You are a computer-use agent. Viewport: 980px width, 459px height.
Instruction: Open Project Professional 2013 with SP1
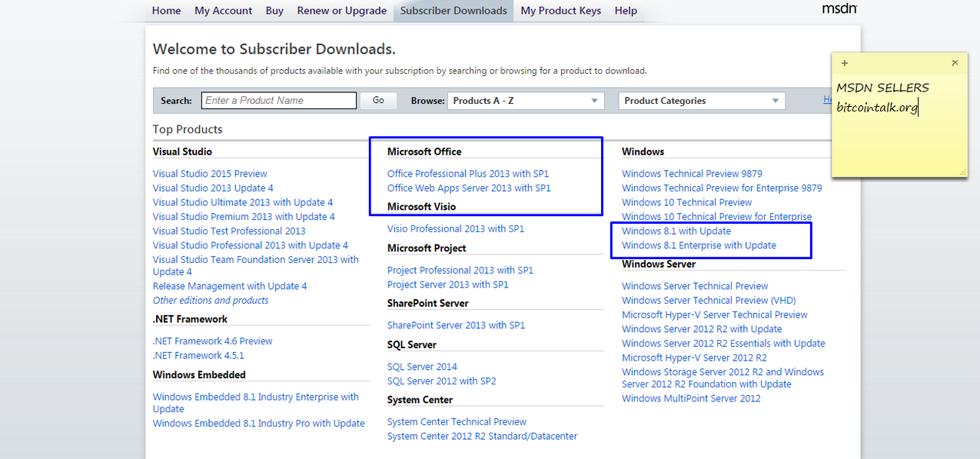coord(460,271)
